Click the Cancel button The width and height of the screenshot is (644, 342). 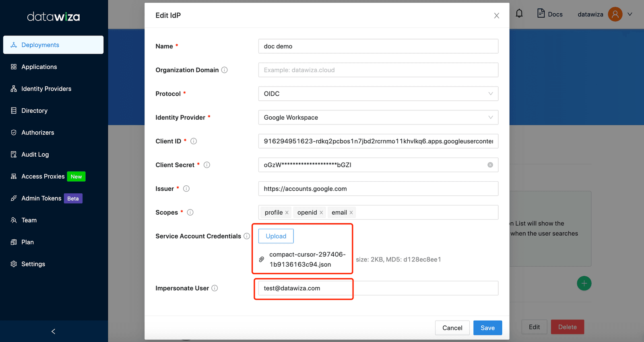(452, 328)
